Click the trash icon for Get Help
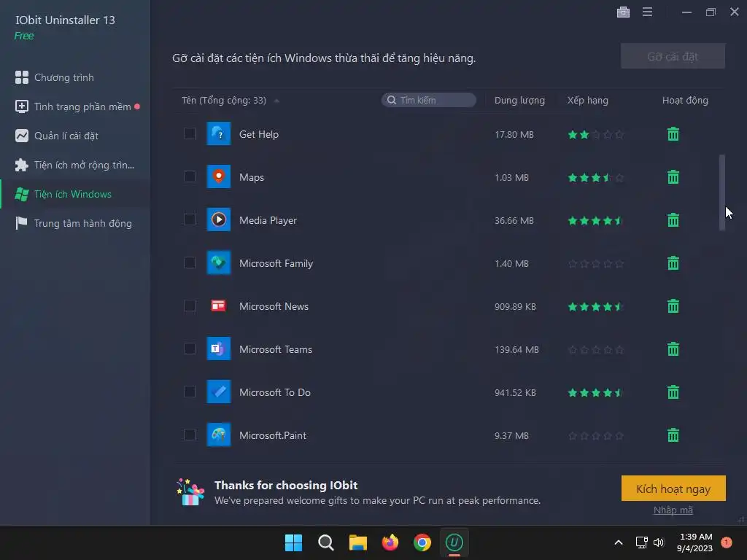 click(x=673, y=134)
